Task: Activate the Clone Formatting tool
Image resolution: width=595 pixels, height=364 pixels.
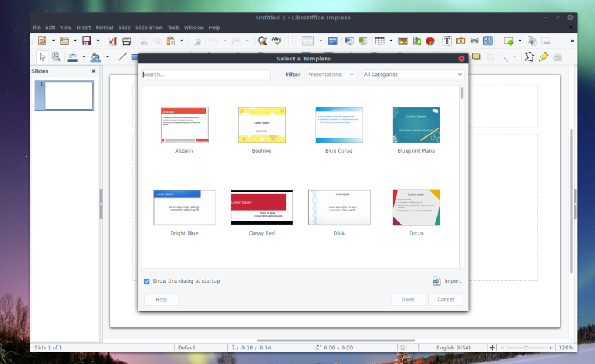Action: (196, 41)
